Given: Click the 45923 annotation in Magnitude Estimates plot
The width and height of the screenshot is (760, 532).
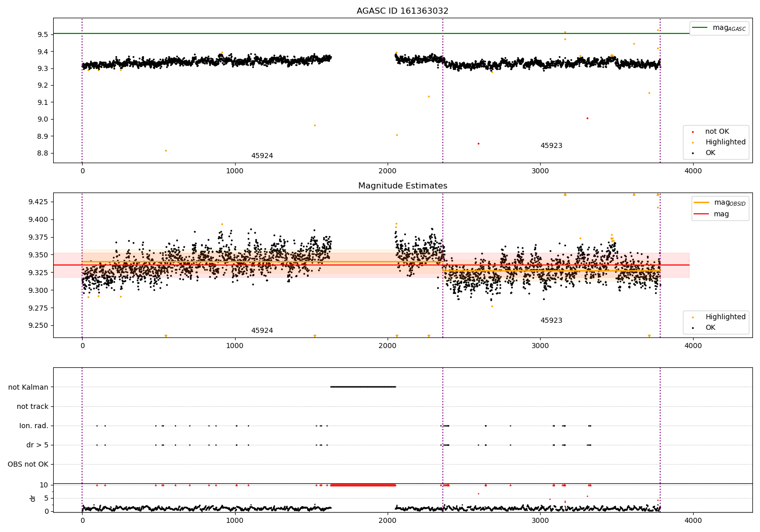Looking at the screenshot, I should coord(551,321).
